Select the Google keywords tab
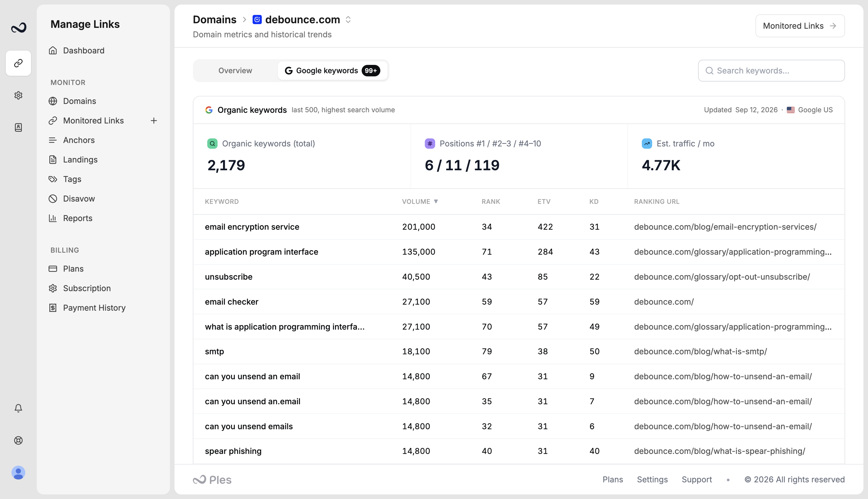 (x=332, y=71)
